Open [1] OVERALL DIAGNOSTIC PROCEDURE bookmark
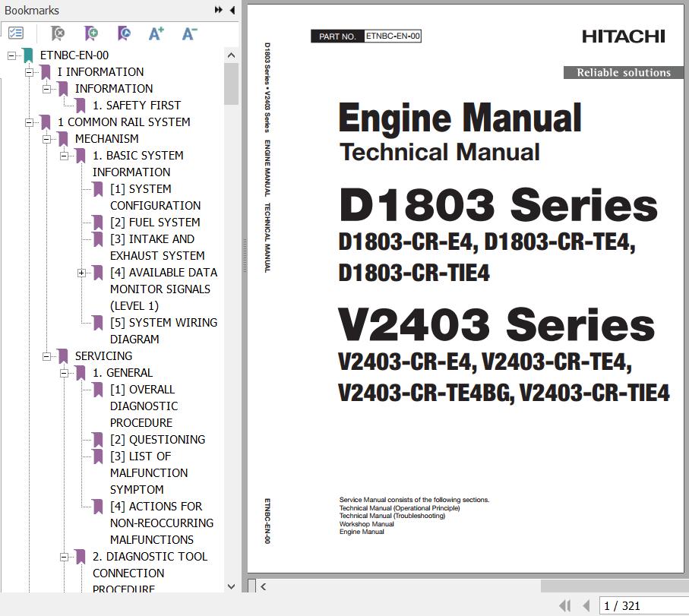The image size is (689, 616). pos(144,406)
